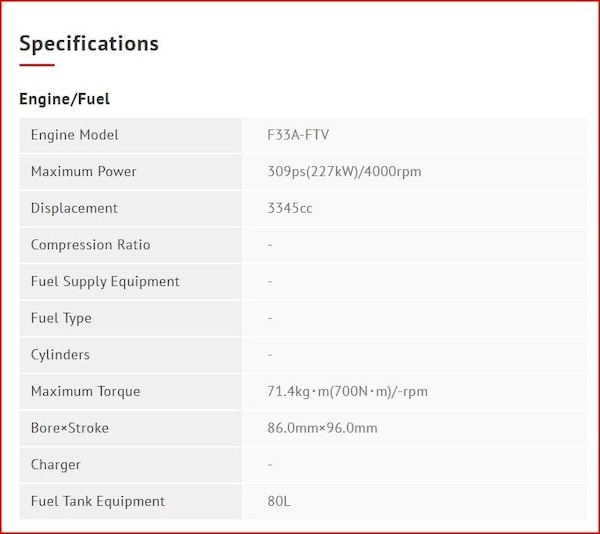Click the dash value in the Cylinders row

[270, 355]
